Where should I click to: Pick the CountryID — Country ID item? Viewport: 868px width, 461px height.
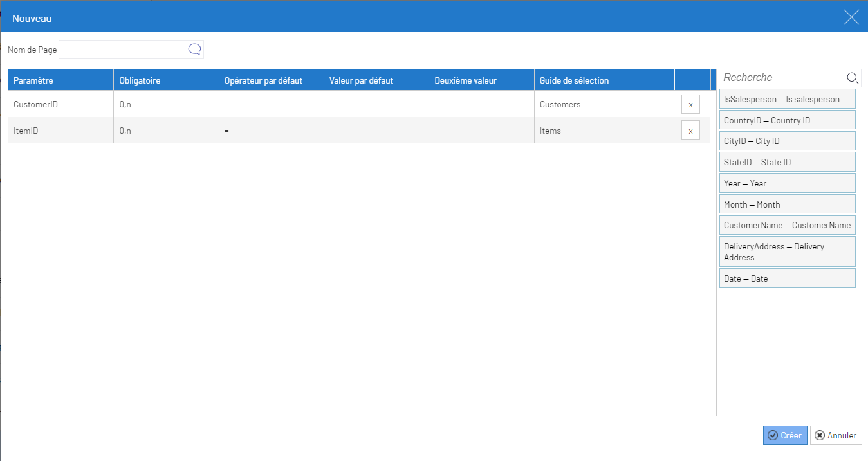tap(787, 120)
